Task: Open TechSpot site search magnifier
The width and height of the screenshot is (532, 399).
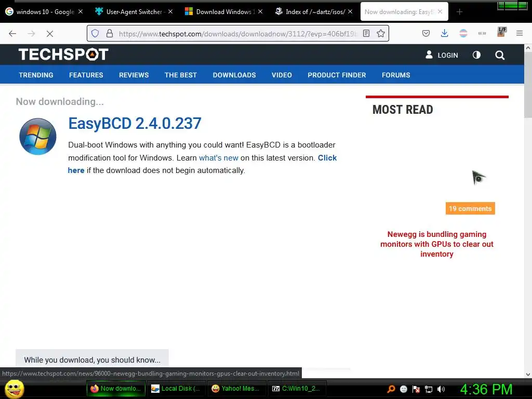Action: [x=500, y=55]
